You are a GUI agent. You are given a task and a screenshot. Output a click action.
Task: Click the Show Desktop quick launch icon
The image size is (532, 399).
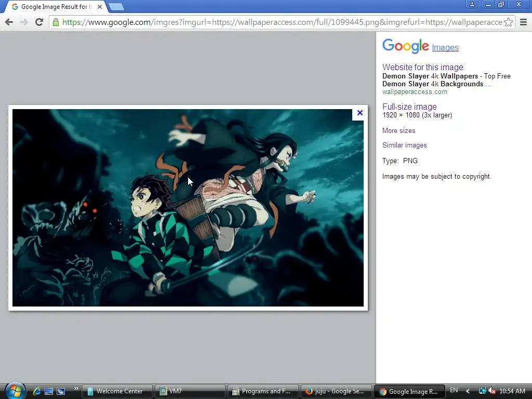[x=49, y=391]
